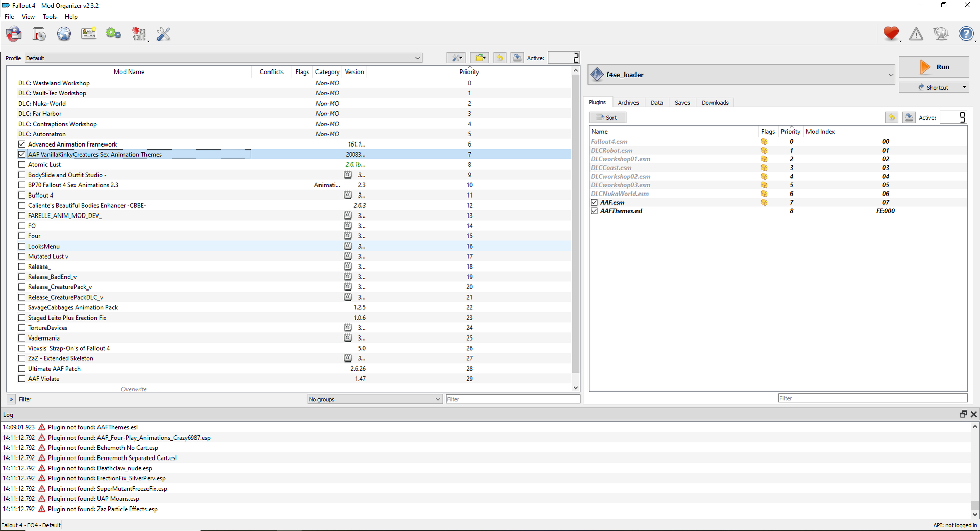Open the Help menu
The width and height of the screenshot is (980, 531).
pyautogui.click(x=71, y=17)
